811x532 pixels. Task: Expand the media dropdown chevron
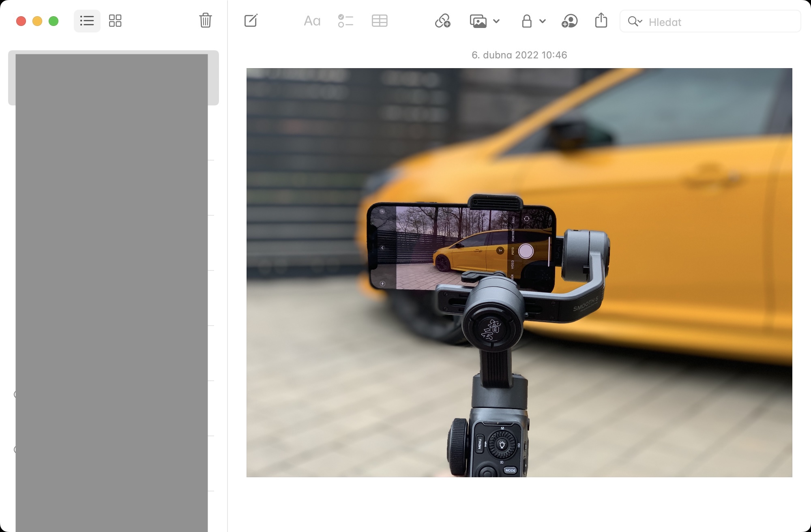[x=496, y=21]
